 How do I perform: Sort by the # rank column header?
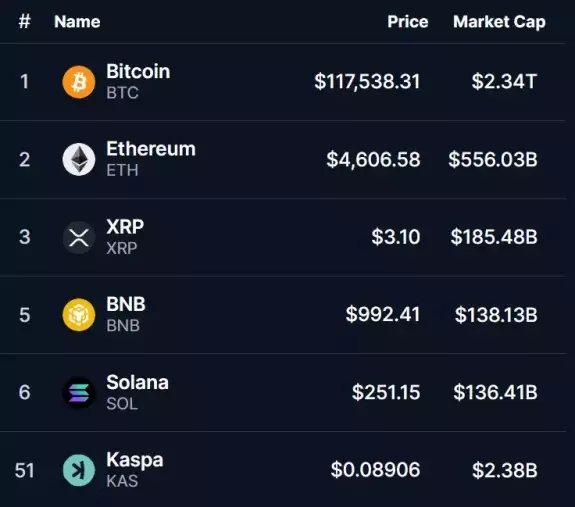click(x=25, y=22)
